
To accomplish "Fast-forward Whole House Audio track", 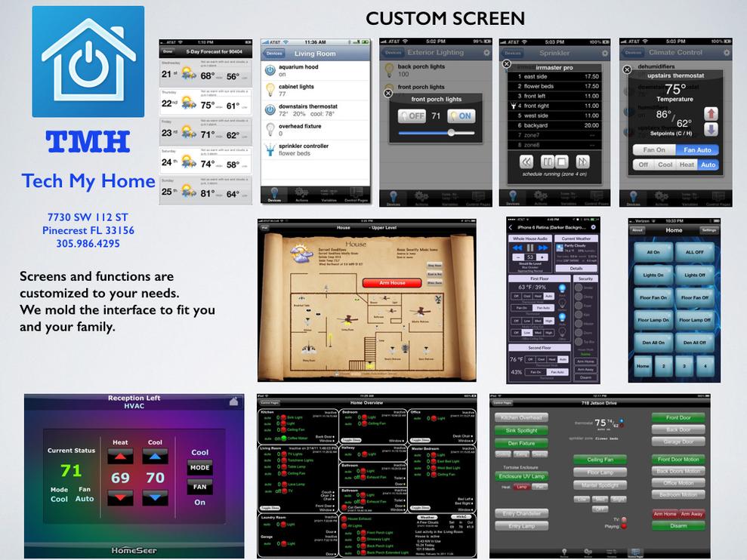I will [x=542, y=248].
